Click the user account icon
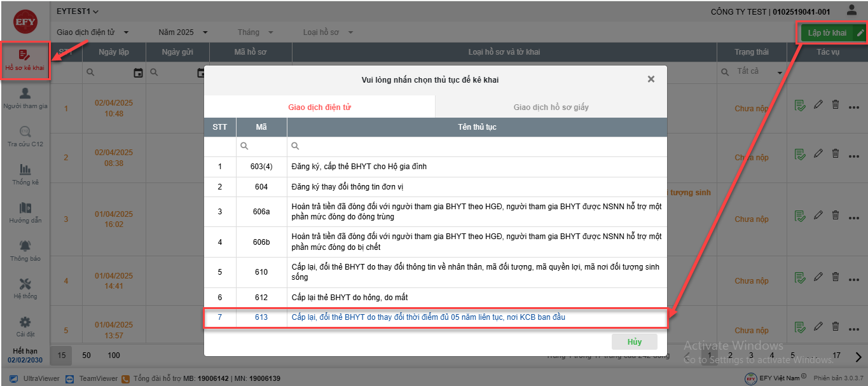868x386 pixels. pyautogui.click(x=851, y=11)
